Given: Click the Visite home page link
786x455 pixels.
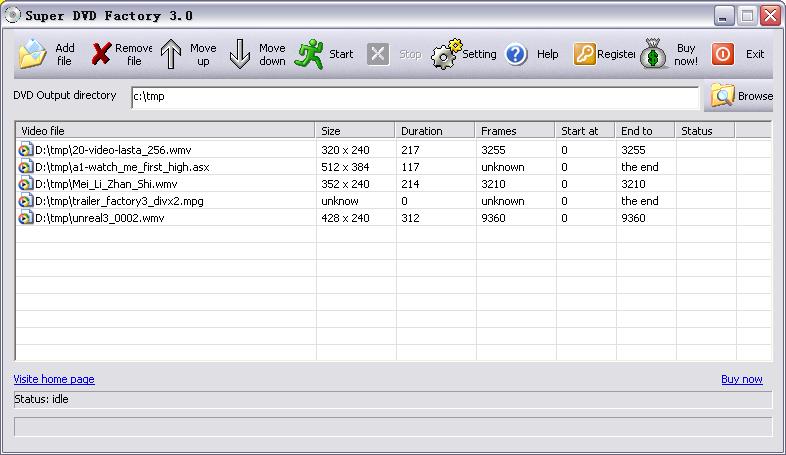Looking at the screenshot, I should [54, 379].
